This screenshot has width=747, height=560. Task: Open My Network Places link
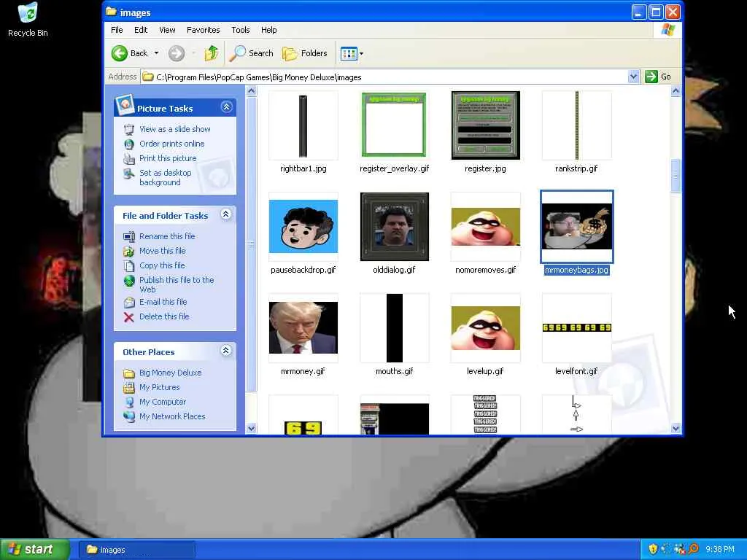(172, 416)
